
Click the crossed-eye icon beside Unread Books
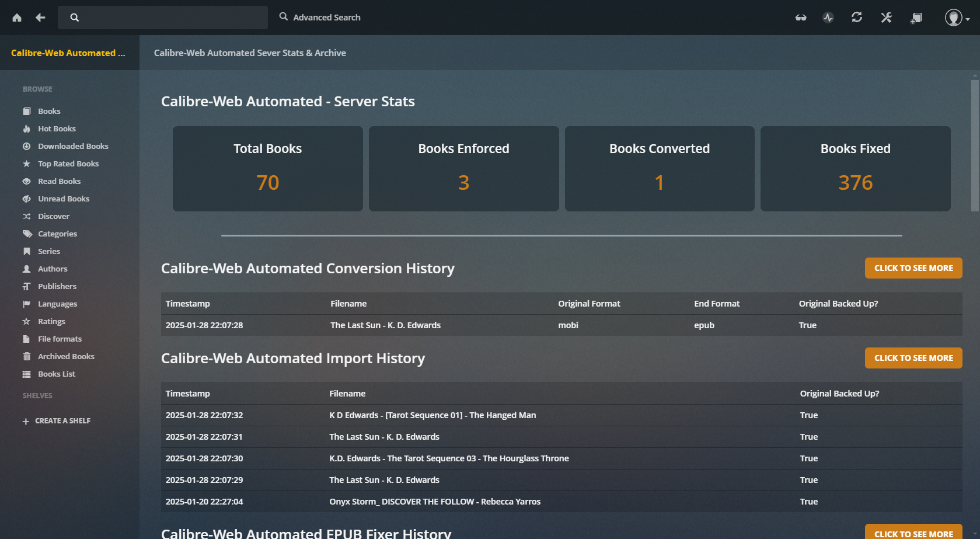(26, 199)
